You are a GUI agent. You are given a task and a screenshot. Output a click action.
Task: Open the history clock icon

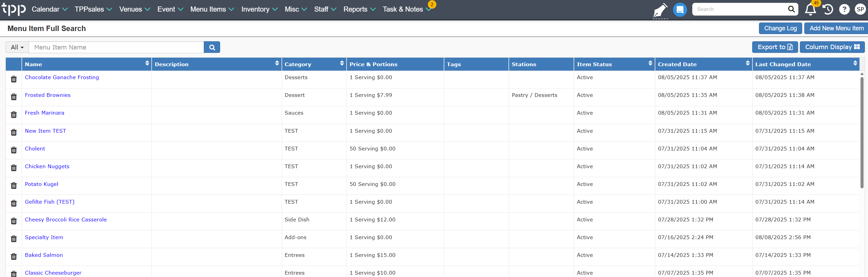pos(828,9)
